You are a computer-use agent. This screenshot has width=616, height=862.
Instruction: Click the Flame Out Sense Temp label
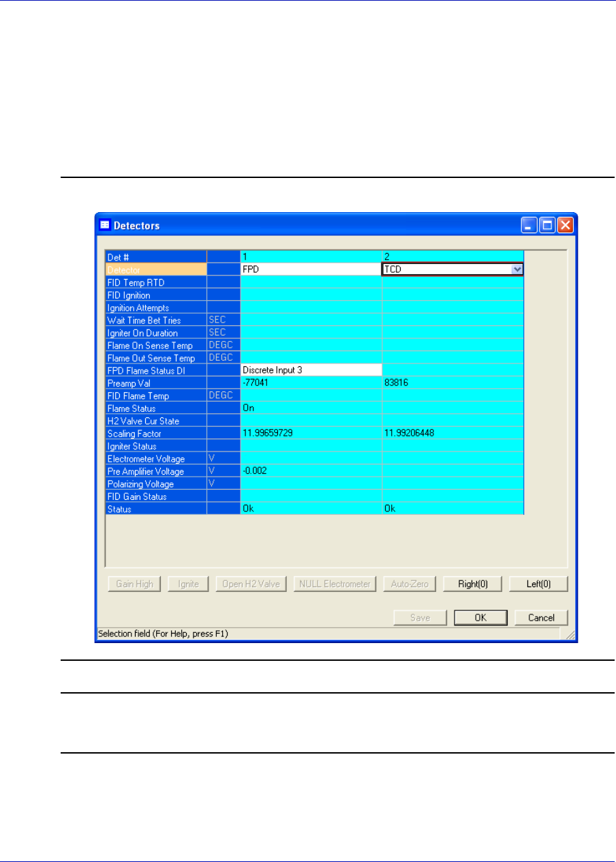click(155, 358)
